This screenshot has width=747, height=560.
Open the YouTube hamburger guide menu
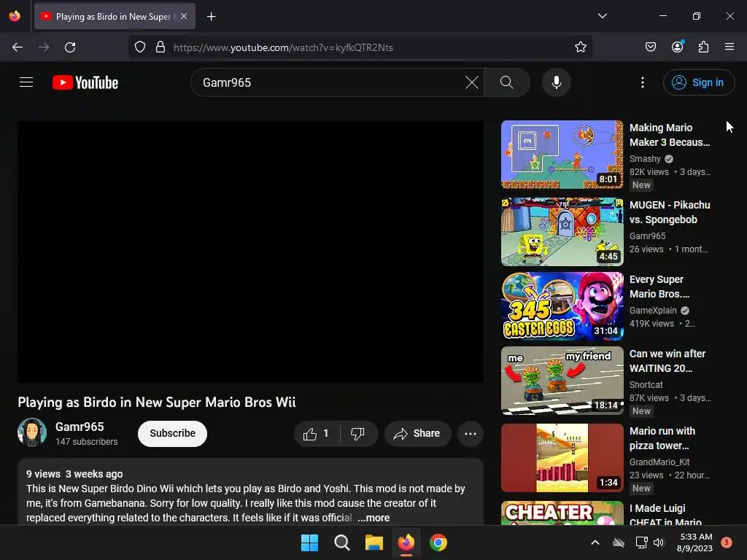click(x=26, y=82)
